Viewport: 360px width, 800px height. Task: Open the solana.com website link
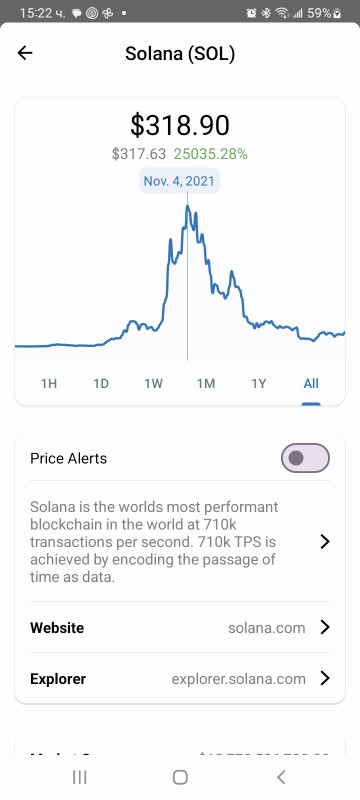point(267,628)
